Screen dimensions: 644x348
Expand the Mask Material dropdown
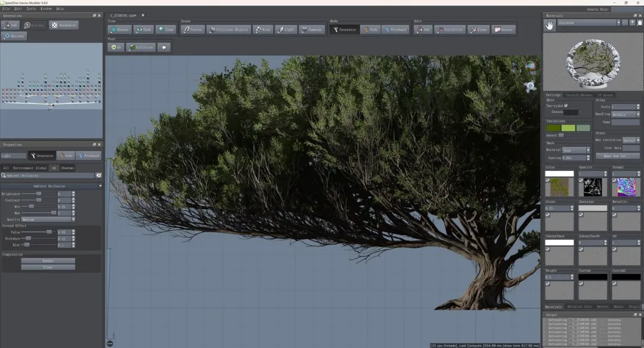[576, 150]
